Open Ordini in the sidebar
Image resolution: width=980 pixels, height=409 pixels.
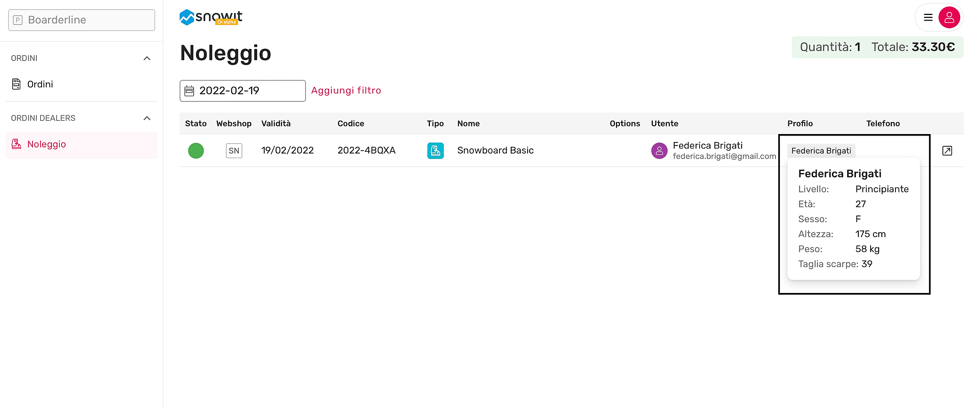tap(40, 84)
